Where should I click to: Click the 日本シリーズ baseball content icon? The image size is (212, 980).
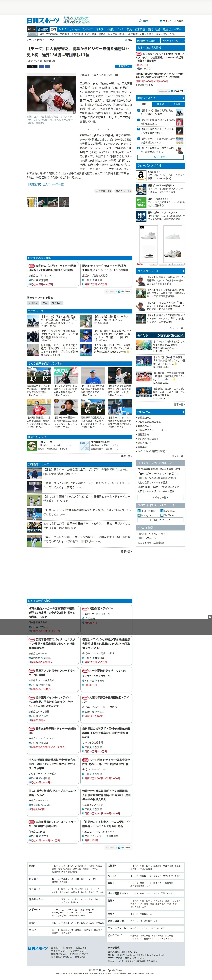[x=32, y=446]
